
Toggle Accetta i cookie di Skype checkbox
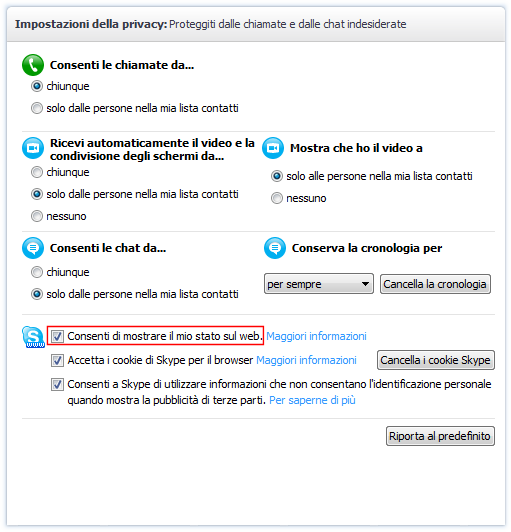click(57, 360)
